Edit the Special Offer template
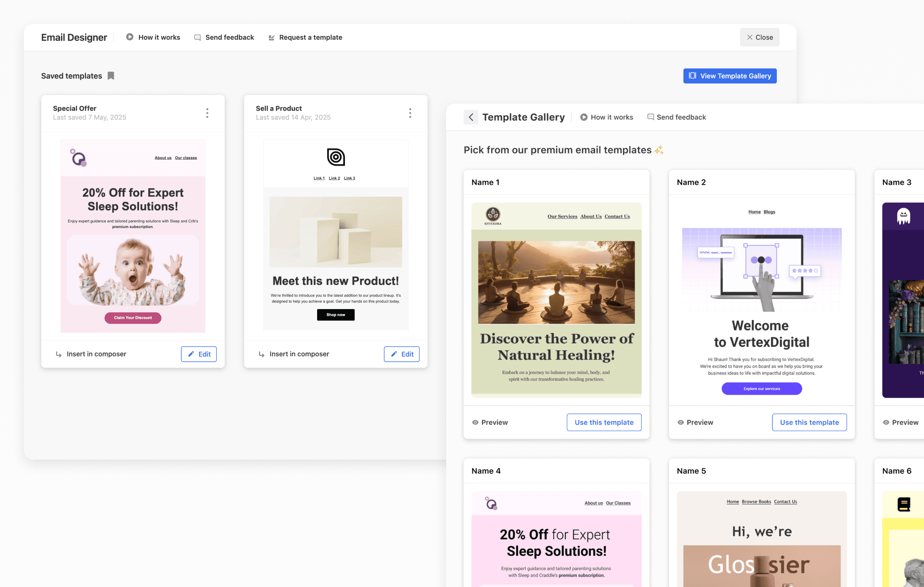 (x=199, y=354)
